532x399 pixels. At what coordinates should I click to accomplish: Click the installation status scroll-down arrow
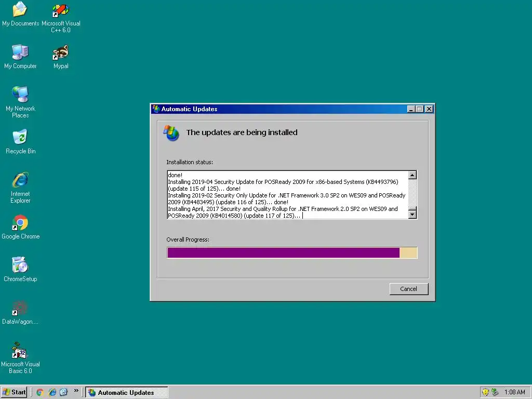412,215
